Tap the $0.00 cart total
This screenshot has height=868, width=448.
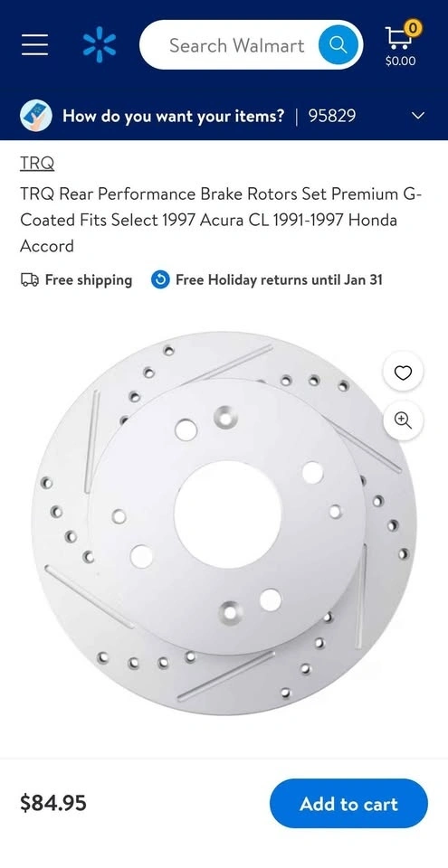coord(400,61)
